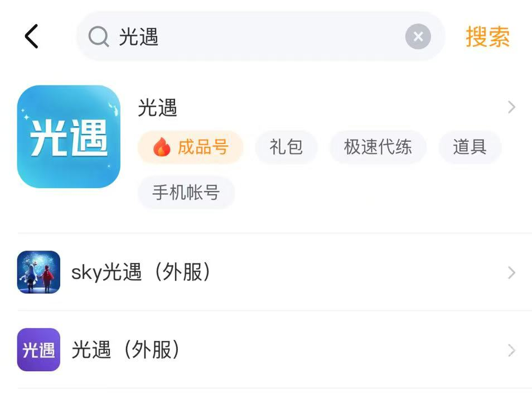Tap the purple 光遇 (外服) icon
Image resolution: width=532 pixels, height=398 pixels.
[x=38, y=350]
